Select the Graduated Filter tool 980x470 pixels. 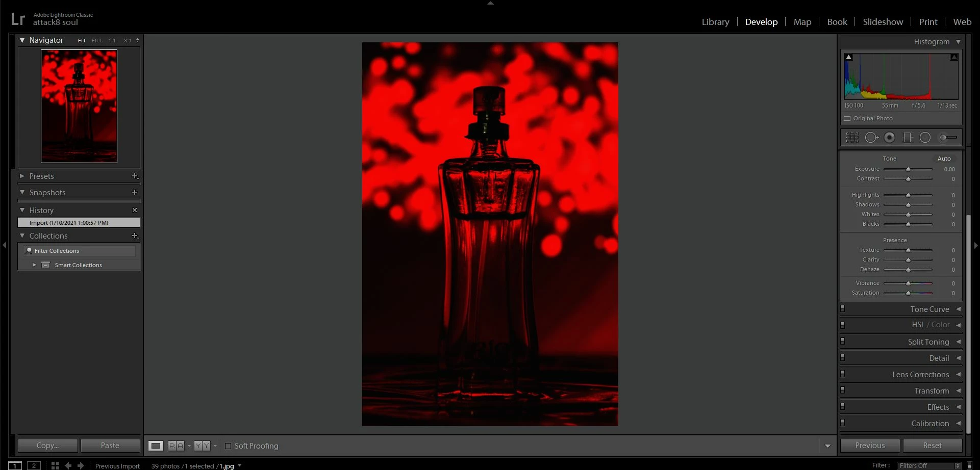(907, 137)
